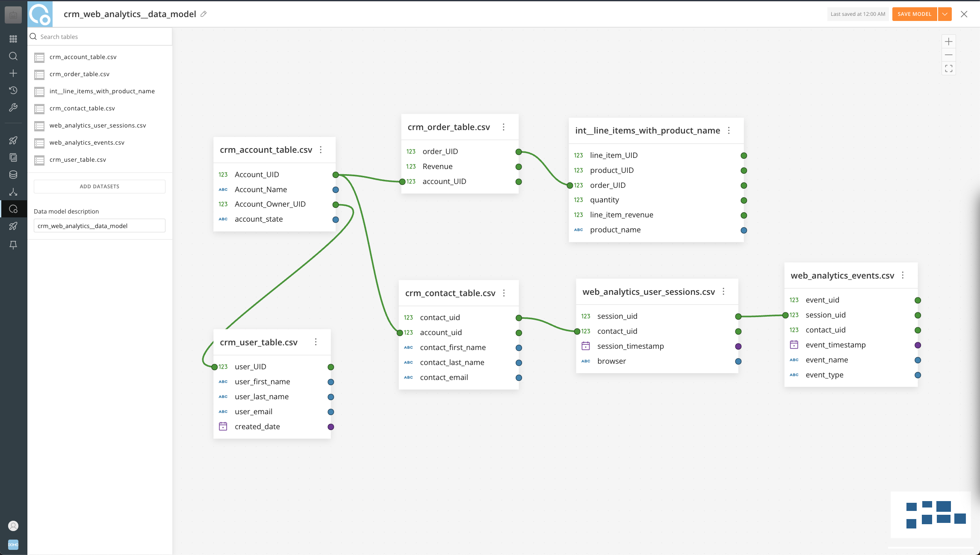Click the rocket icon in the sidebar
The width and height of the screenshot is (980, 555).
click(x=13, y=140)
